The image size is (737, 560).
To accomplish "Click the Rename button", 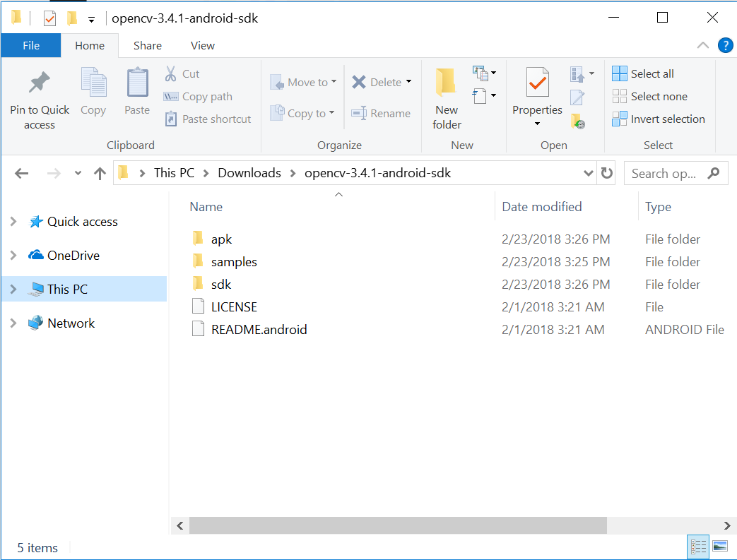I will pyautogui.click(x=381, y=113).
